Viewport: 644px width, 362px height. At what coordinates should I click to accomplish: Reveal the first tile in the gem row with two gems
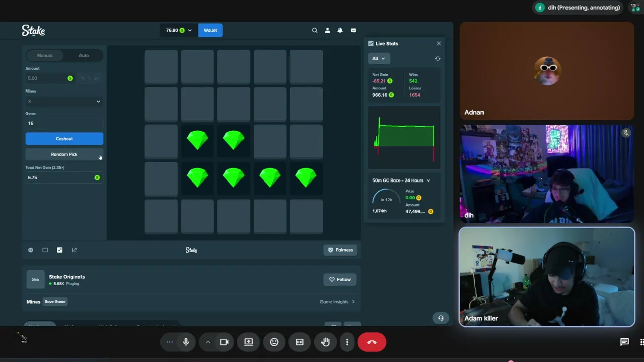161,141
